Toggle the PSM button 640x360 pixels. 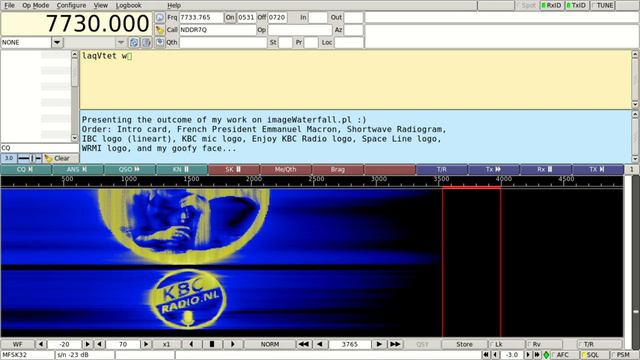(x=623, y=355)
